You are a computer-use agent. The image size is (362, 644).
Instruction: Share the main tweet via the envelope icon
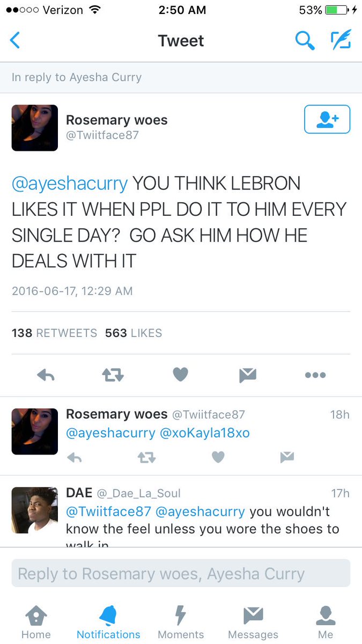coord(248,376)
